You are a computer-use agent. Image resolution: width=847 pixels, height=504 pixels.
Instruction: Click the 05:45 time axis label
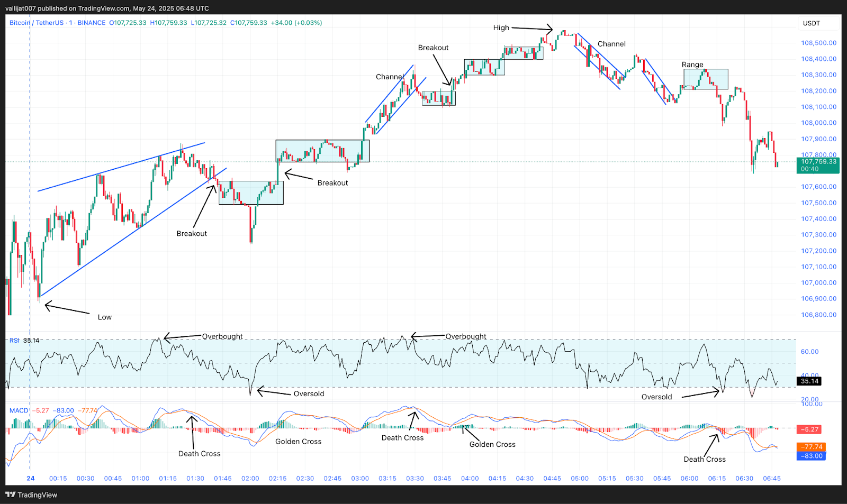[662, 478]
